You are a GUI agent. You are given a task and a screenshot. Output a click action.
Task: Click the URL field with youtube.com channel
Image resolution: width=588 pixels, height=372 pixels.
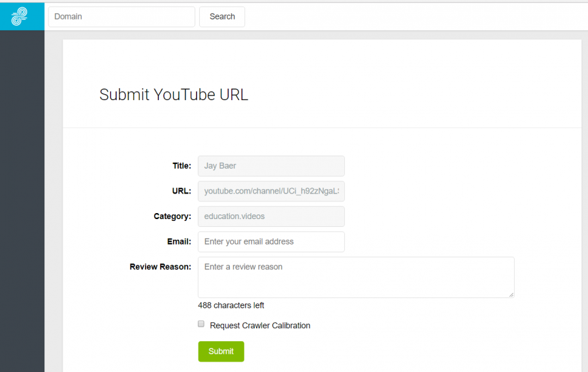tap(271, 191)
